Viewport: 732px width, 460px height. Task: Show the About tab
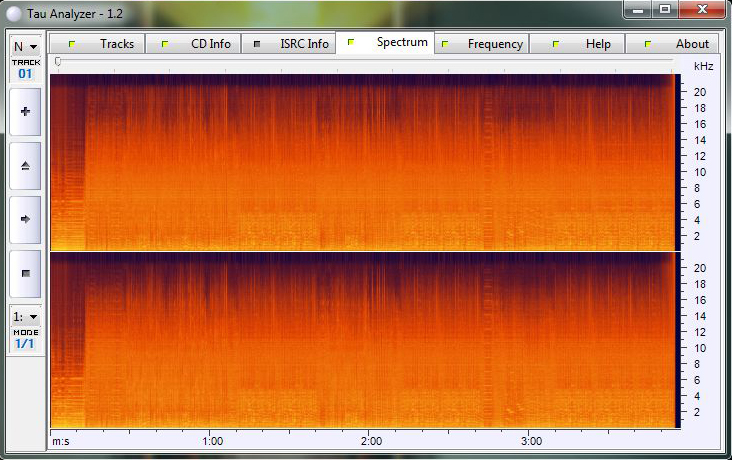[679, 44]
